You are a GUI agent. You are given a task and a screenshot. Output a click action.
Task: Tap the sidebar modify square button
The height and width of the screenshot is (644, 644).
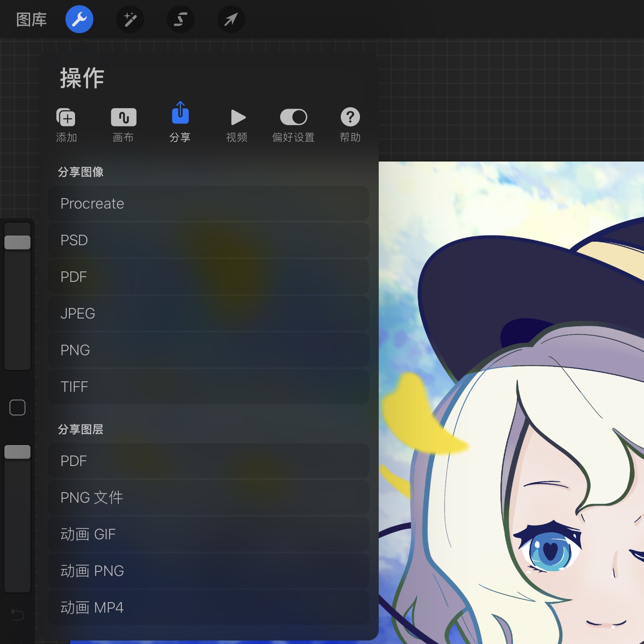(x=17, y=407)
